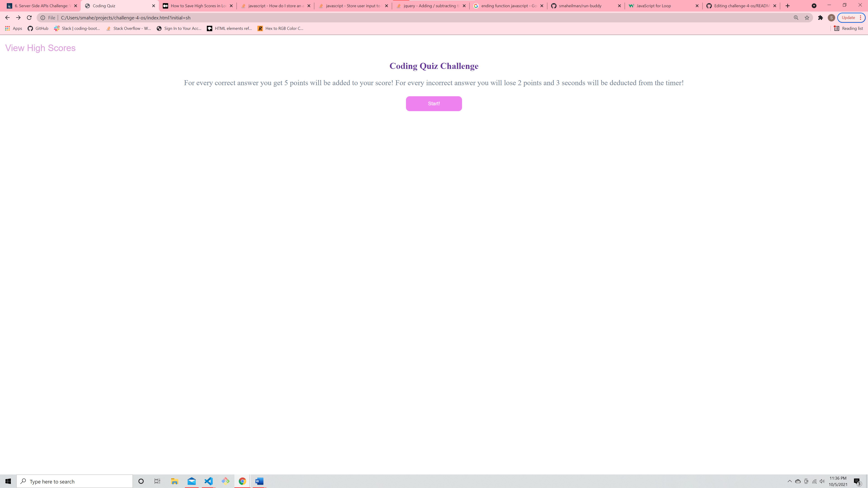Open the zoom magnifier icon in address bar
The image size is (868, 488).
pos(796,18)
